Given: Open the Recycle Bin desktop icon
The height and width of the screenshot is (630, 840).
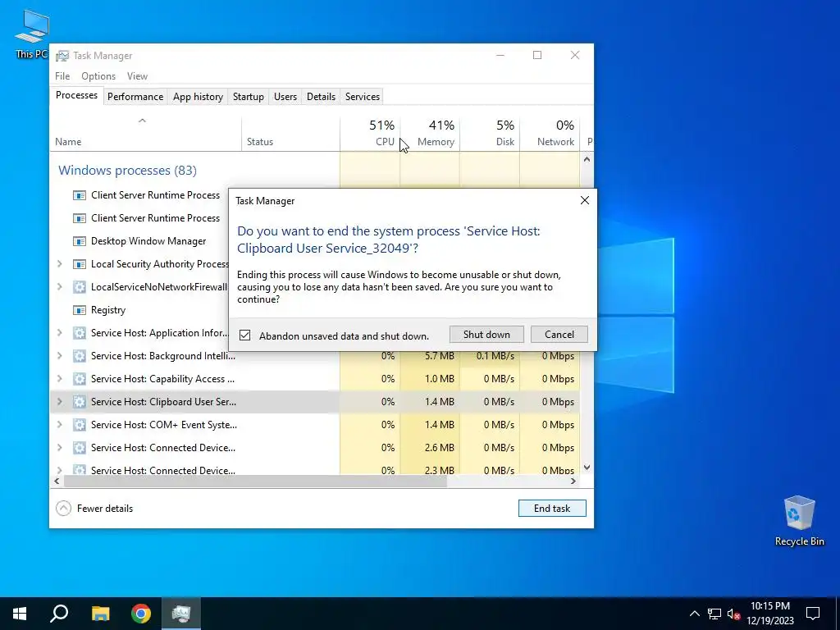Looking at the screenshot, I should (x=799, y=520).
